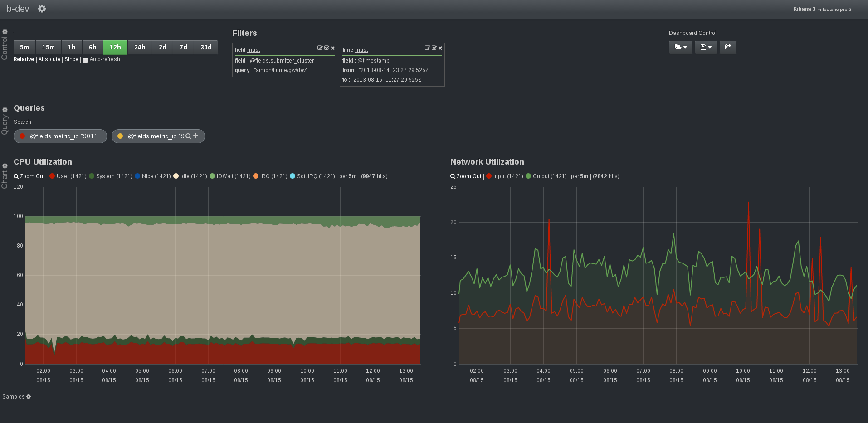Click the beige Idle area in CPU chart

click(x=222, y=281)
